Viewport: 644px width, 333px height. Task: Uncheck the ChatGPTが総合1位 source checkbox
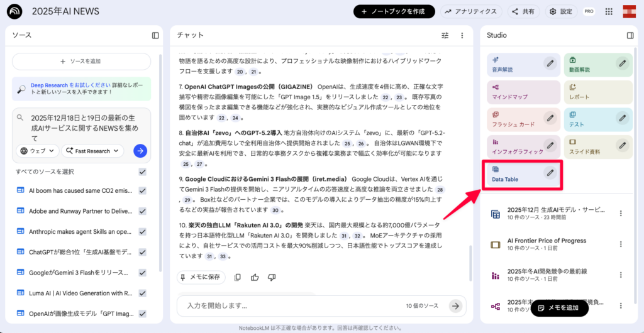[143, 252]
